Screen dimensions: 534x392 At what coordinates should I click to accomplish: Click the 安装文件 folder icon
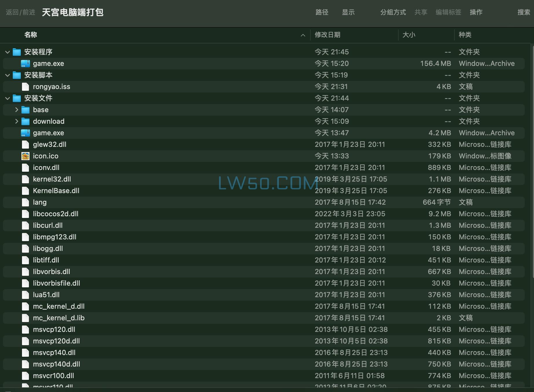(16, 98)
